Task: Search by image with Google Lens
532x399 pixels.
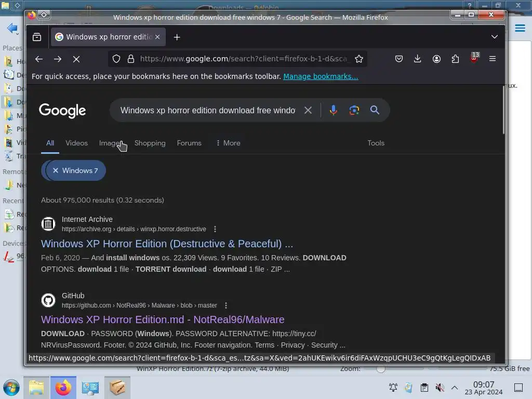Action: (354, 110)
